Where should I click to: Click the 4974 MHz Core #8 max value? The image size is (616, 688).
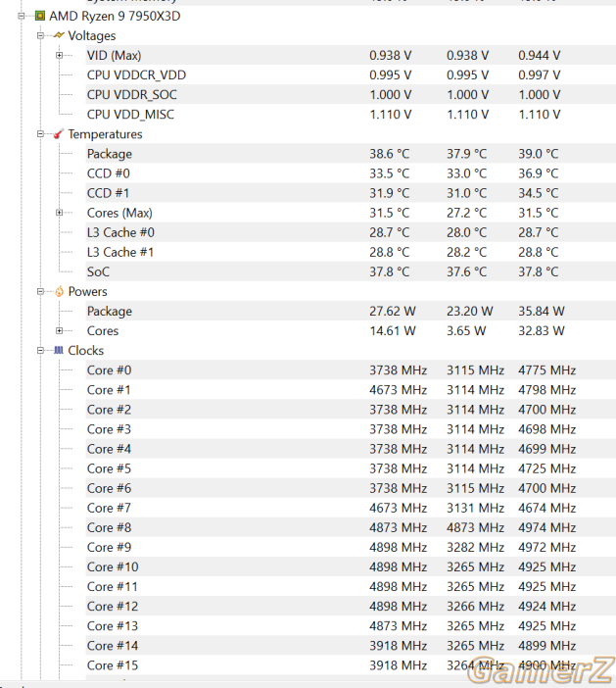(547, 527)
